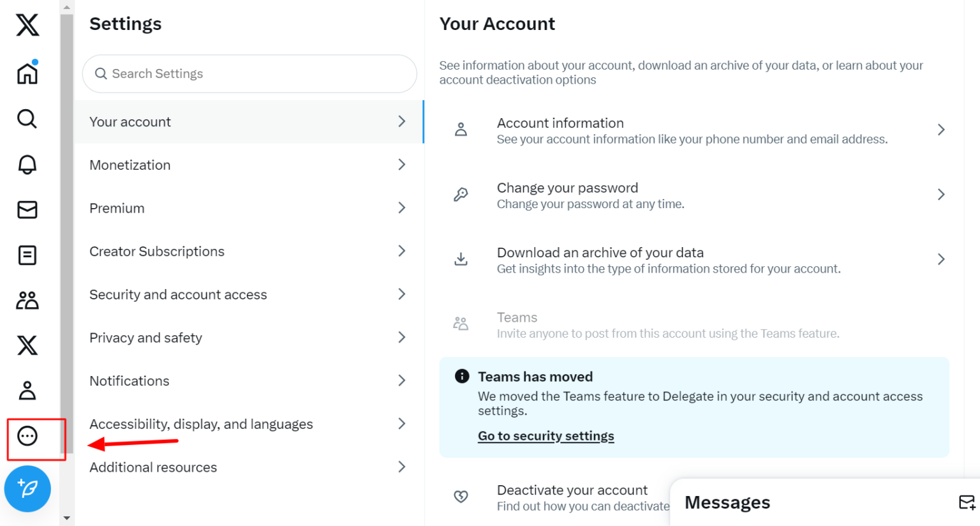Click the More circle icon
980x526 pixels.
tap(27, 436)
